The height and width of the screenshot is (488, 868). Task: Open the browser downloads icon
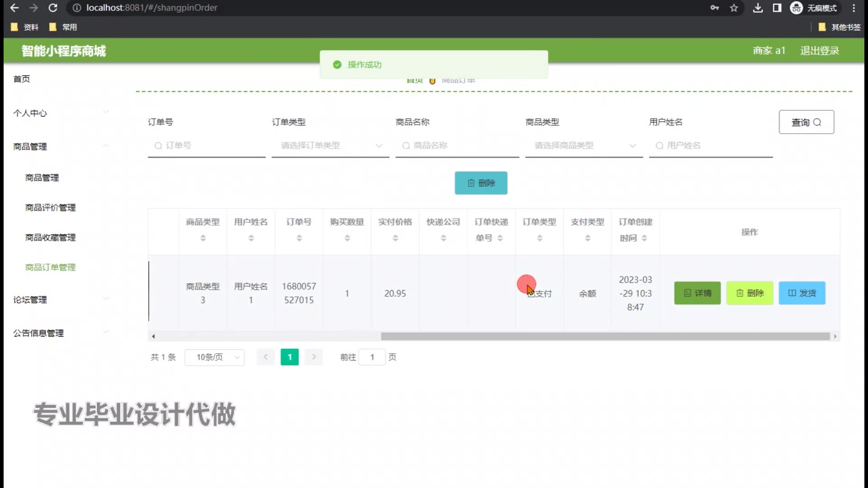(758, 8)
